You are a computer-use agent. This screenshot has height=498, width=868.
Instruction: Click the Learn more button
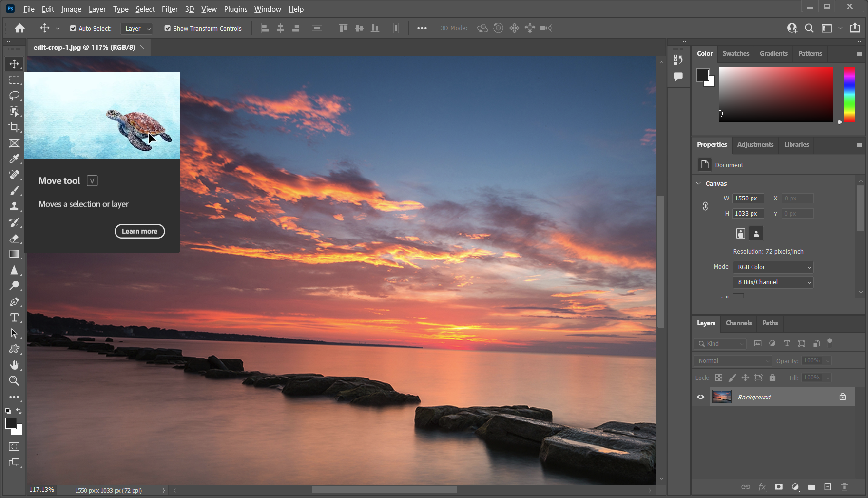tap(139, 231)
